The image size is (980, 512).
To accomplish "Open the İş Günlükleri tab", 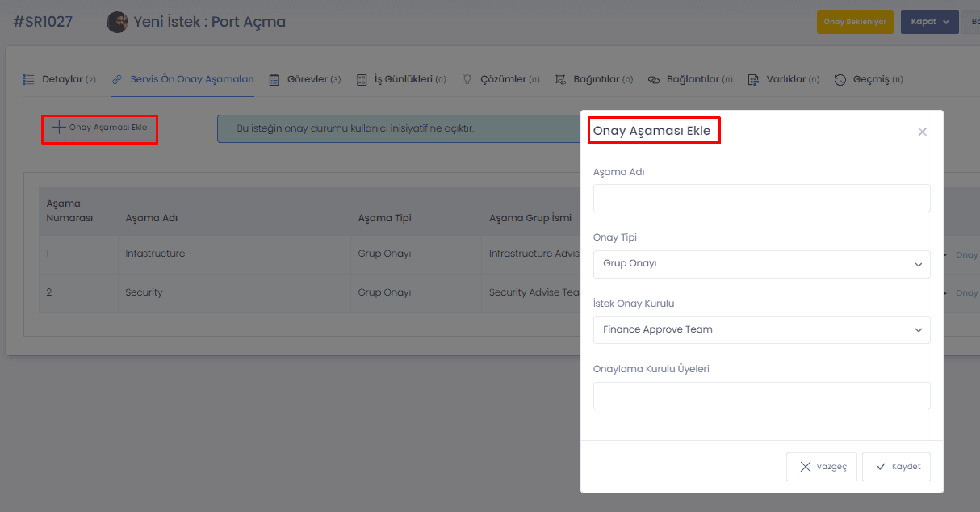I will tap(401, 79).
